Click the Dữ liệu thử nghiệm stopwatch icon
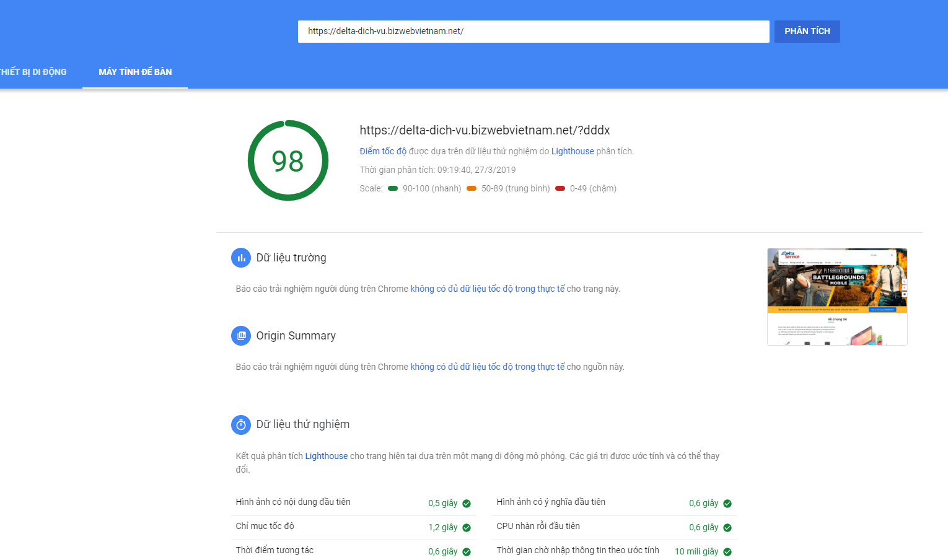948x560 pixels. 241,425
